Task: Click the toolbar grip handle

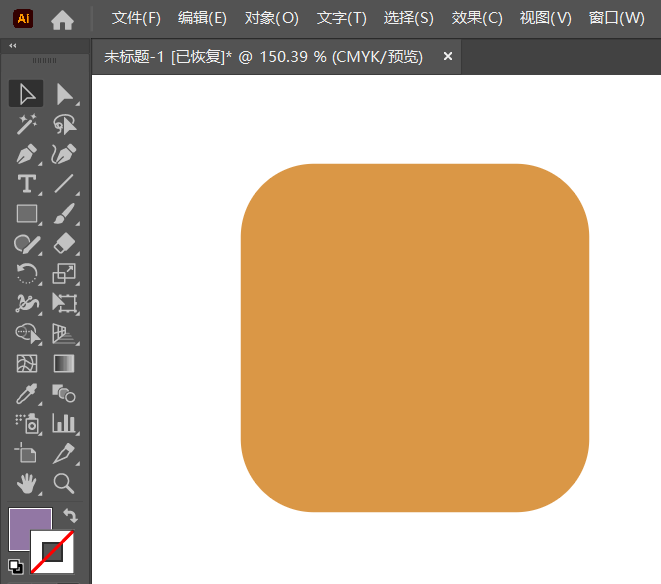Action: tap(45, 61)
